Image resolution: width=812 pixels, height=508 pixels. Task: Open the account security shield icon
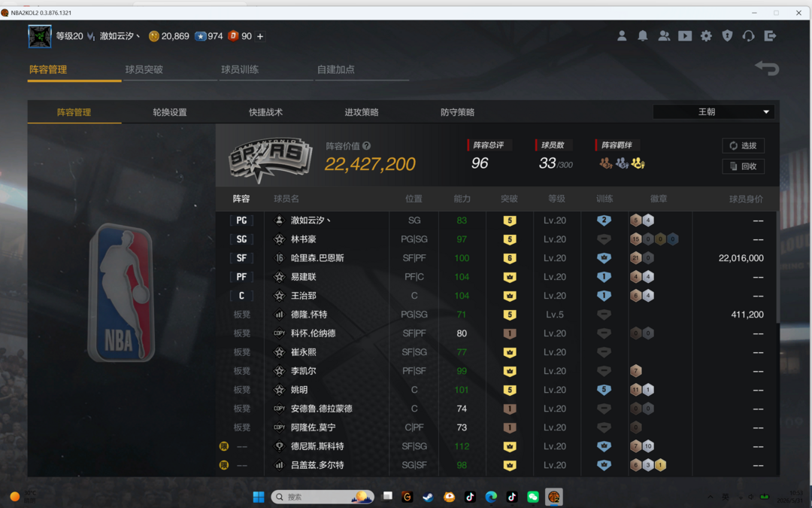click(727, 36)
